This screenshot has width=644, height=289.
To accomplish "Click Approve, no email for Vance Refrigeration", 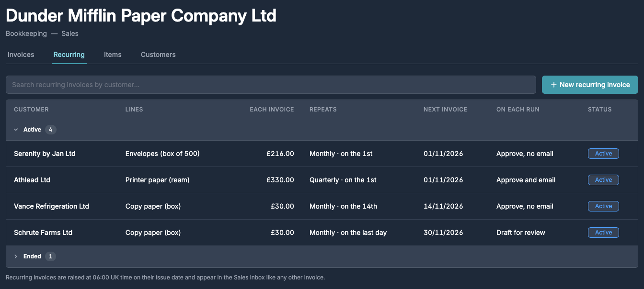I will 525,206.
